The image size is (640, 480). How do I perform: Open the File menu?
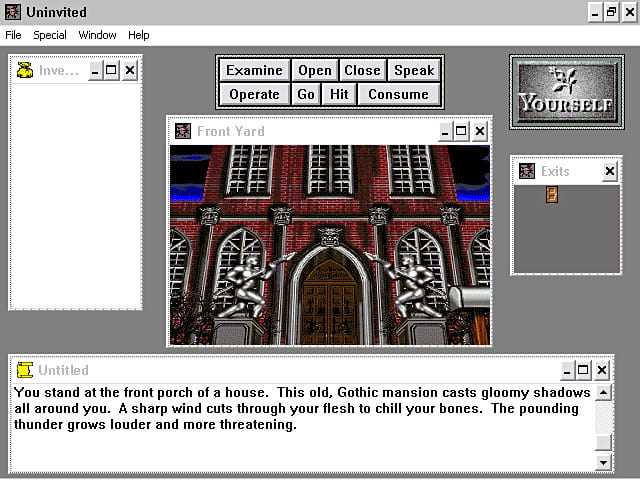(13, 35)
